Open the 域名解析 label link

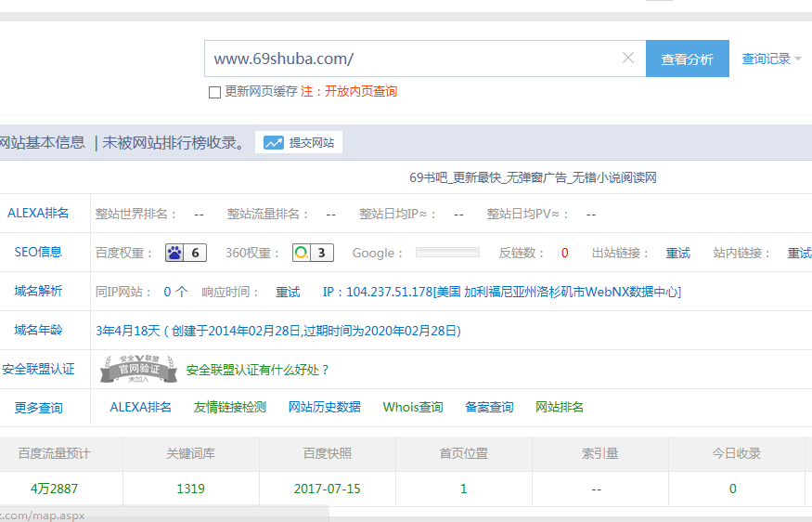38,291
